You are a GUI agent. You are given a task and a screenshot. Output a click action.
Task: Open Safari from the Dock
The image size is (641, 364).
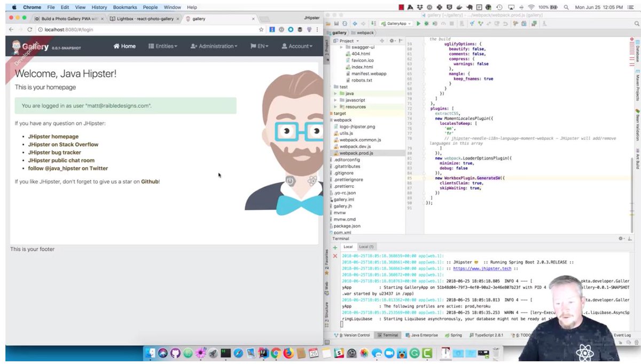[x=238, y=353]
